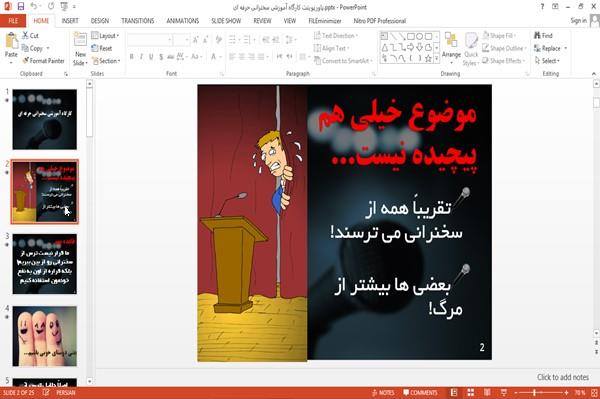Switch to Slide Sorter view in the status bar

point(471,393)
